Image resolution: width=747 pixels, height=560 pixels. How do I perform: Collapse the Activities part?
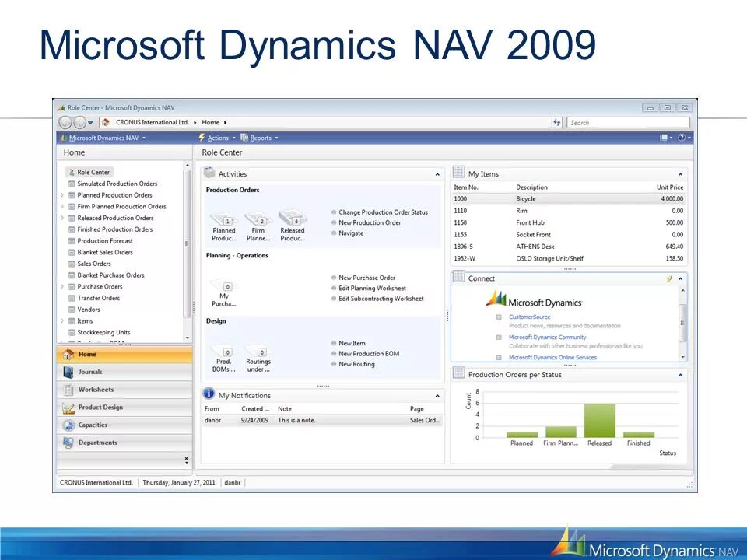tap(437, 175)
